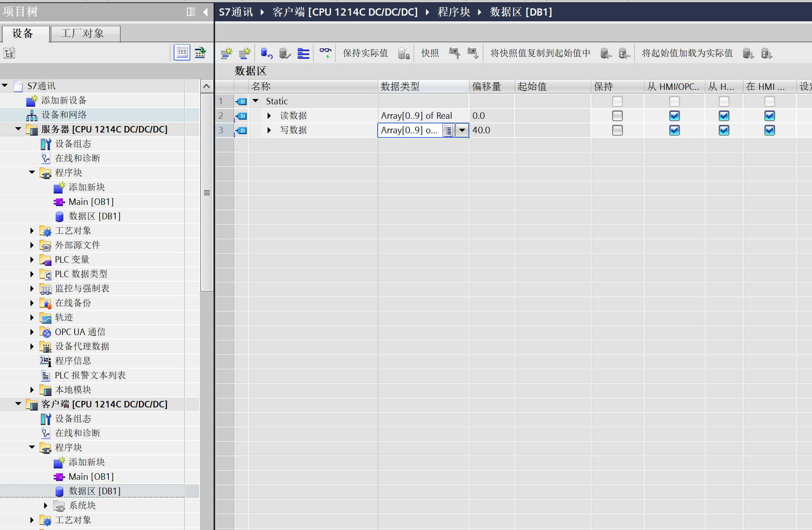This screenshot has height=530, width=812.
Task: Switch to the 工厂对象 tab
Action: (85, 34)
